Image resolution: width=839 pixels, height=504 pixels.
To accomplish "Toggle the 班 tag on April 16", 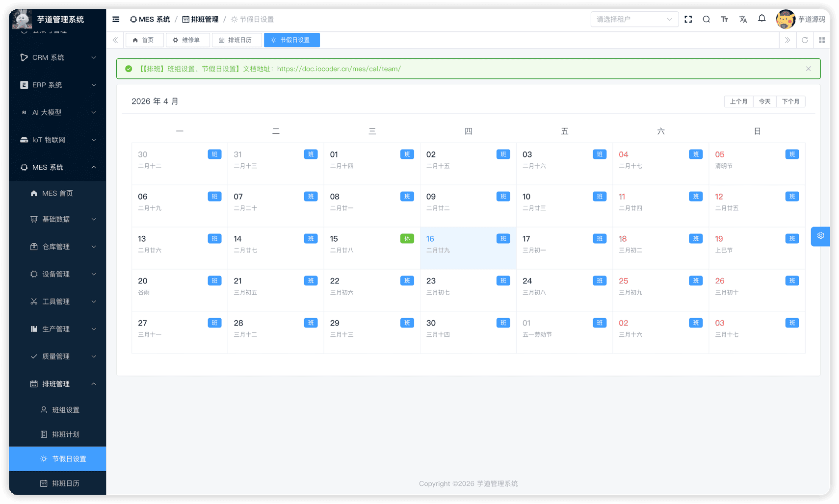I will coord(503,239).
